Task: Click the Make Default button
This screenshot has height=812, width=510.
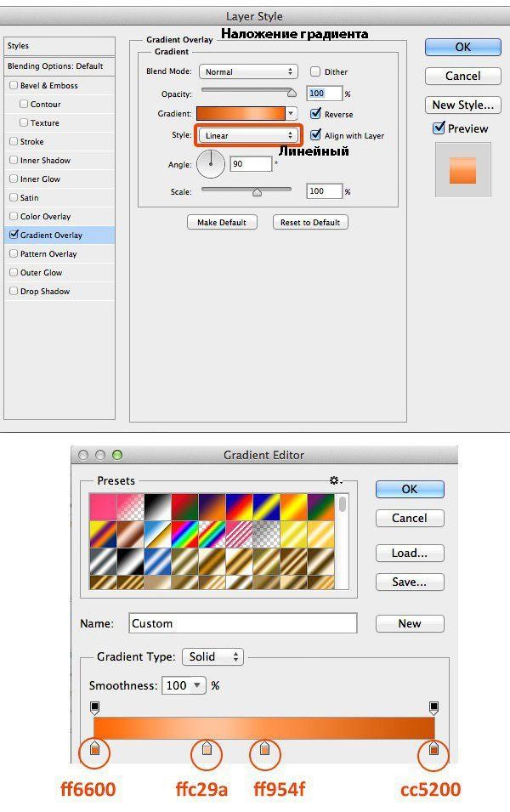Action: click(222, 222)
